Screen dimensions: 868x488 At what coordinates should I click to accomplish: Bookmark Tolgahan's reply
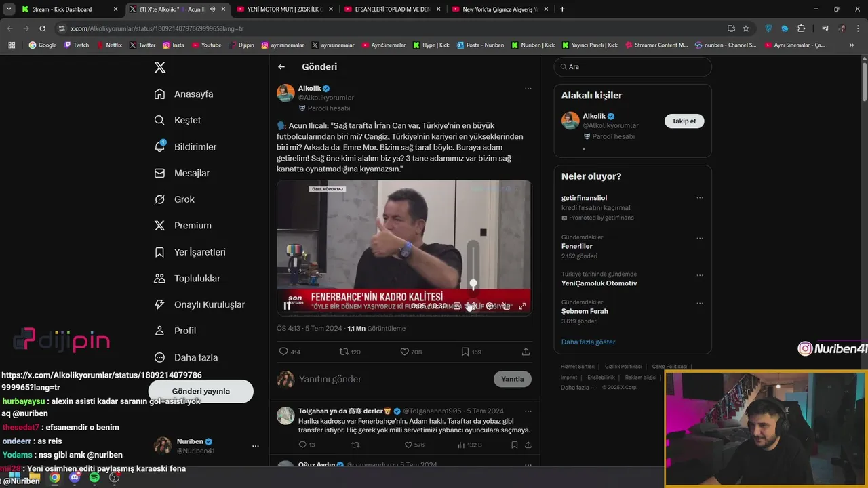pos(515,445)
